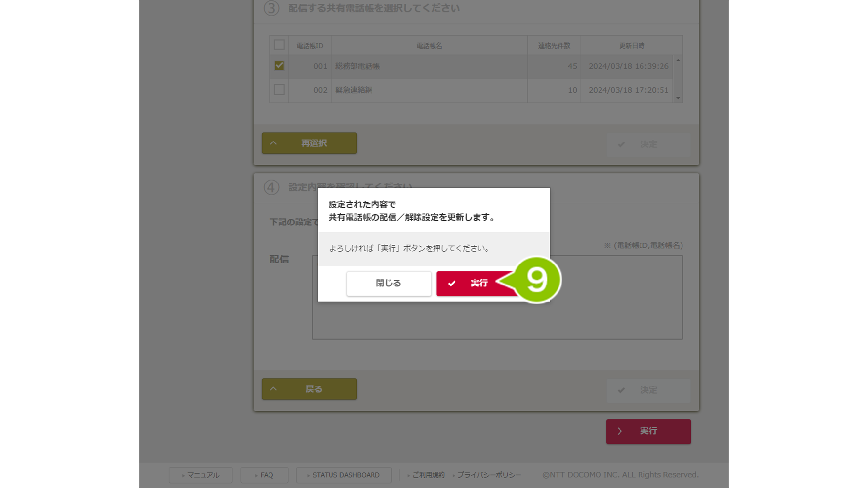Open the マニュアル footer link
The image size is (868, 488).
click(201, 475)
